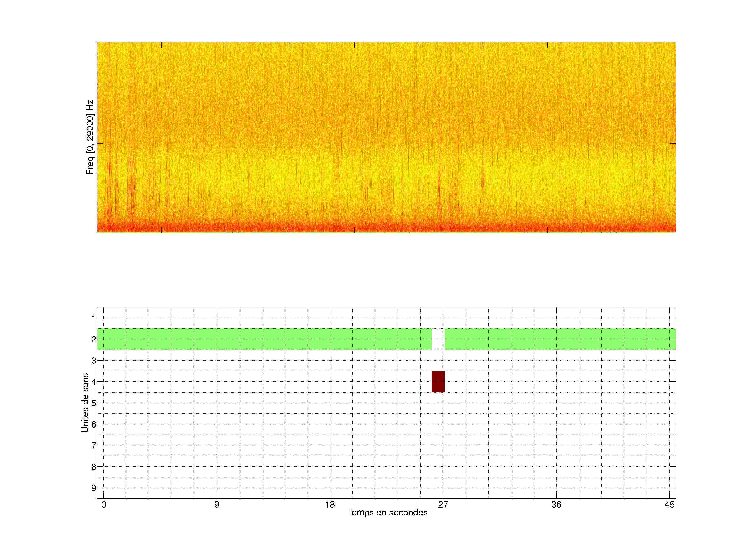The width and height of the screenshot is (747, 560).
Task: Click the 'Temps en secondes' axis label
Action: click(x=387, y=512)
